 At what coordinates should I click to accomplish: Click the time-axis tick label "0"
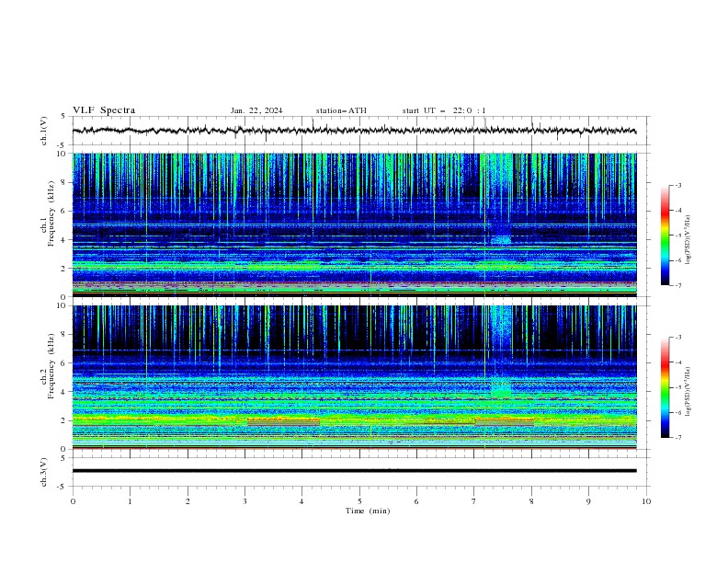[73, 501]
